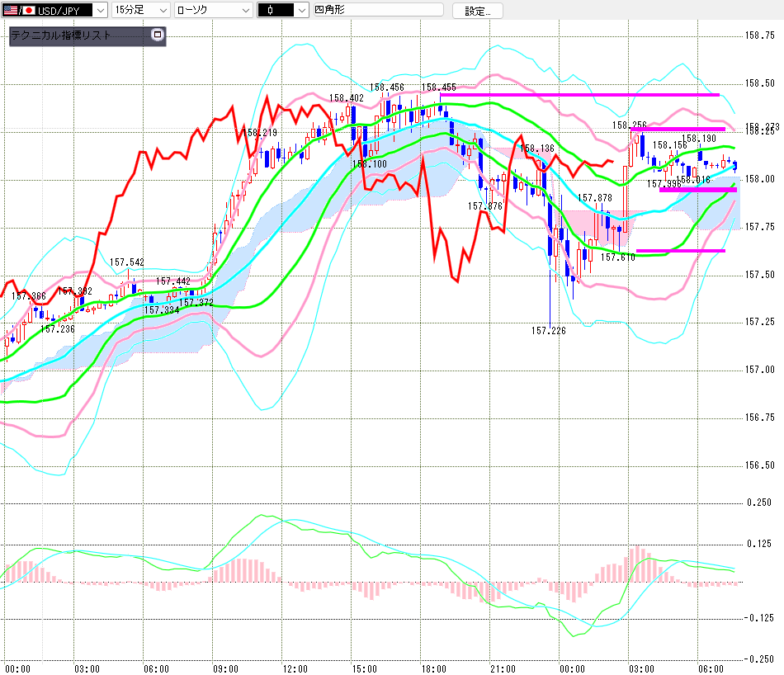The height and width of the screenshot is (675, 784).
Task: Click the -0.250 MACD axis label
Action: point(758,659)
